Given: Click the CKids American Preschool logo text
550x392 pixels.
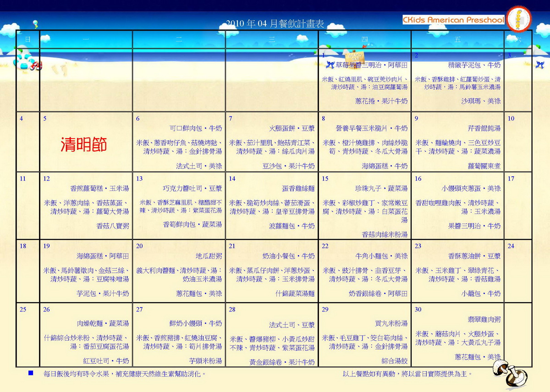Looking at the screenshot, I should coord(453,20).
